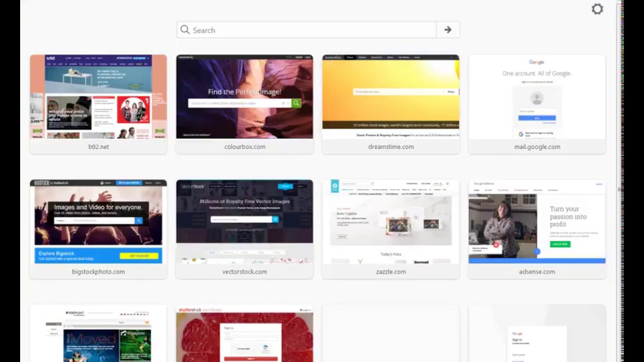644x362 pixels.
Task: Click the vectorstock.com label text
Action: click(x=245, y=272)
